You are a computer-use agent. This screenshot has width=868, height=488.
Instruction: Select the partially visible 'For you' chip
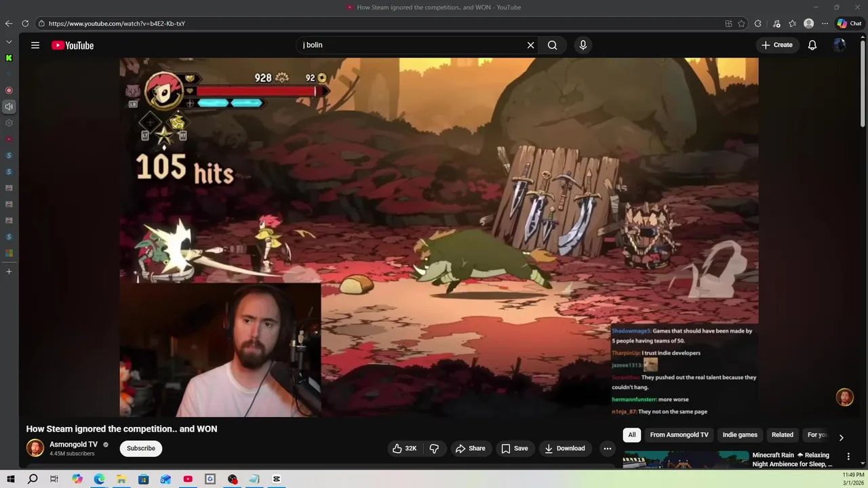[x=816, y=435]
